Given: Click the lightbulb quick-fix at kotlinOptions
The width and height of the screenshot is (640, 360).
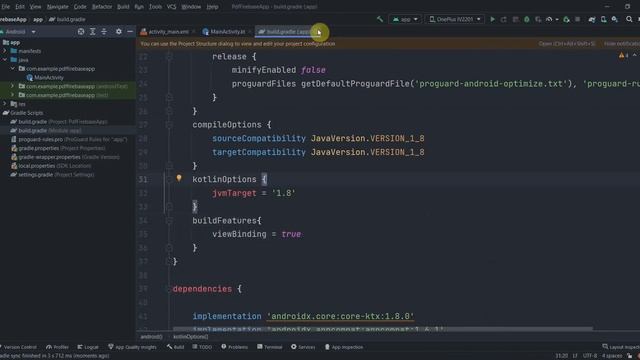Looking at the screenshot, I should tap(179, 178).
